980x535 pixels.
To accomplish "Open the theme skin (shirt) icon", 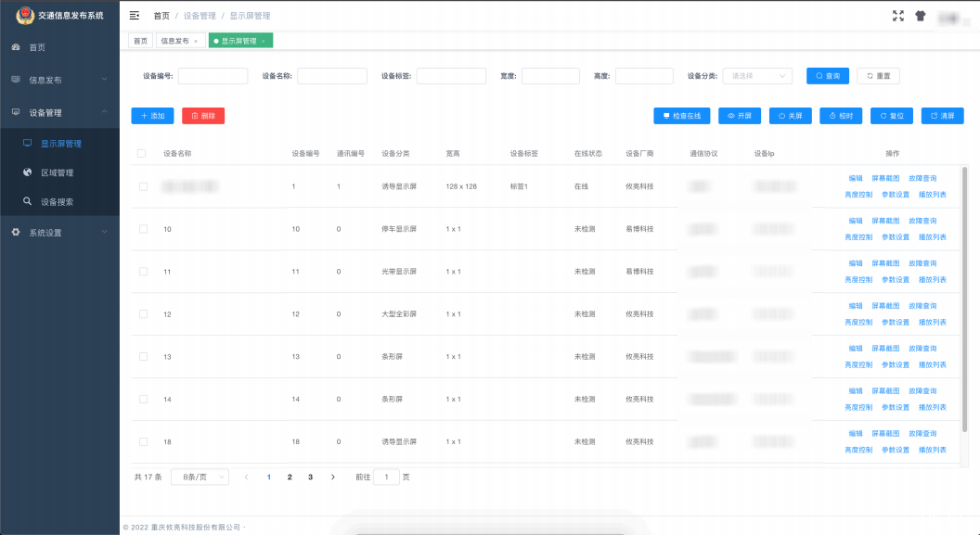I will coord(920,15).
